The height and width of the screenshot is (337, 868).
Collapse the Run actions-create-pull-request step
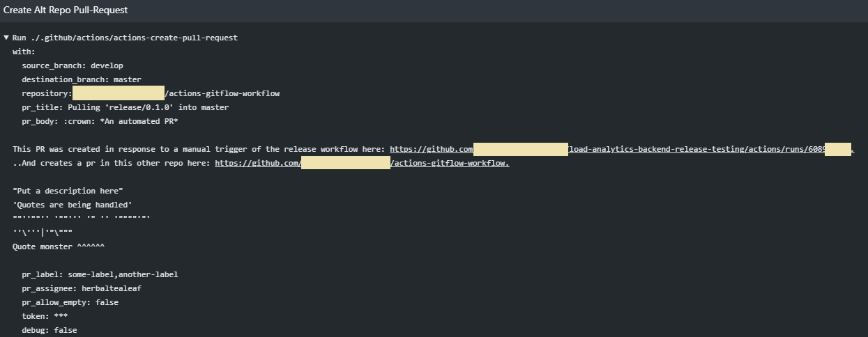[x=6, y=38]
